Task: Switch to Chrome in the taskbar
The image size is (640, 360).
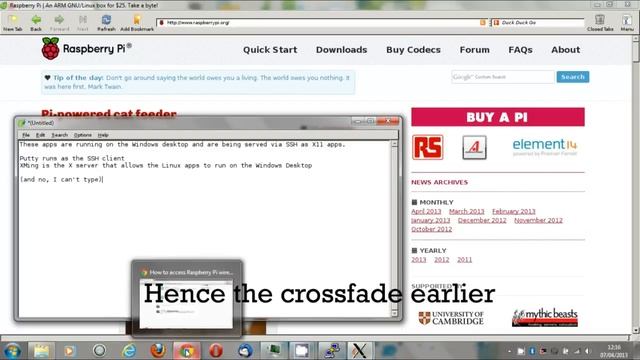Action: click(187, 351)
